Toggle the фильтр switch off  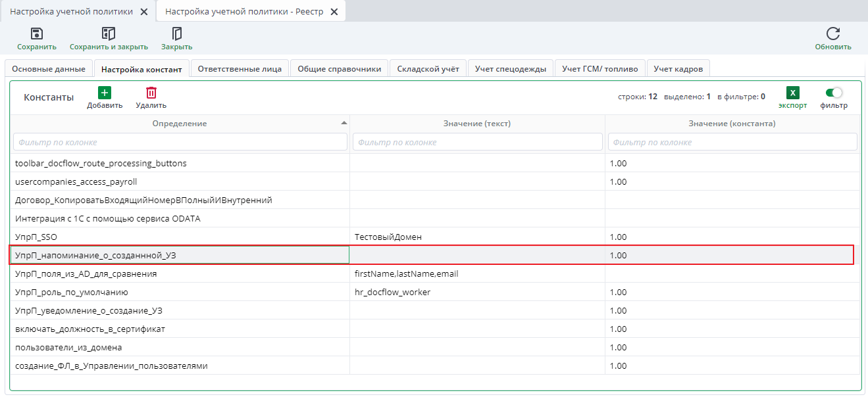(x=834, y=93)
